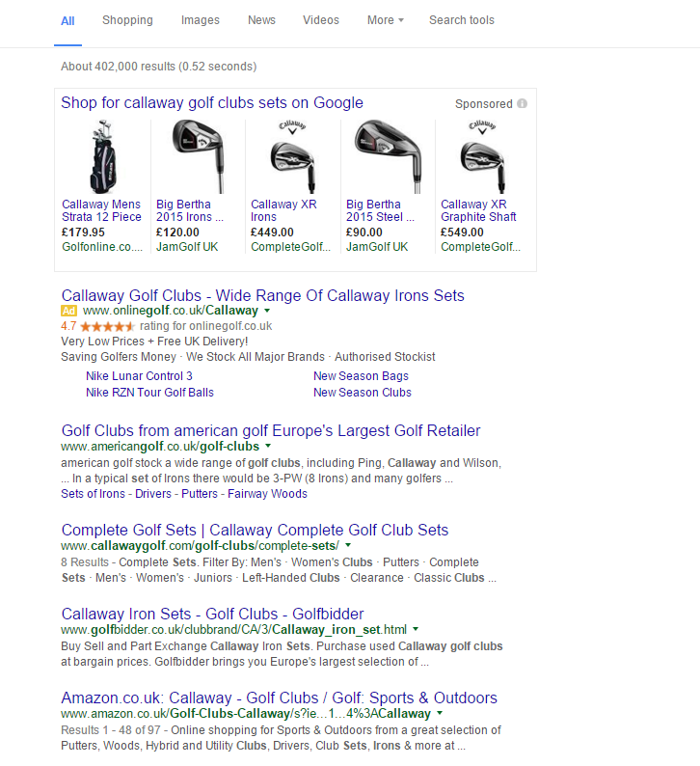Screen dimensions: 700x766
Task: Expand the golfbidder.co.uk URL dropdown arrow
Action: (416, 629)
